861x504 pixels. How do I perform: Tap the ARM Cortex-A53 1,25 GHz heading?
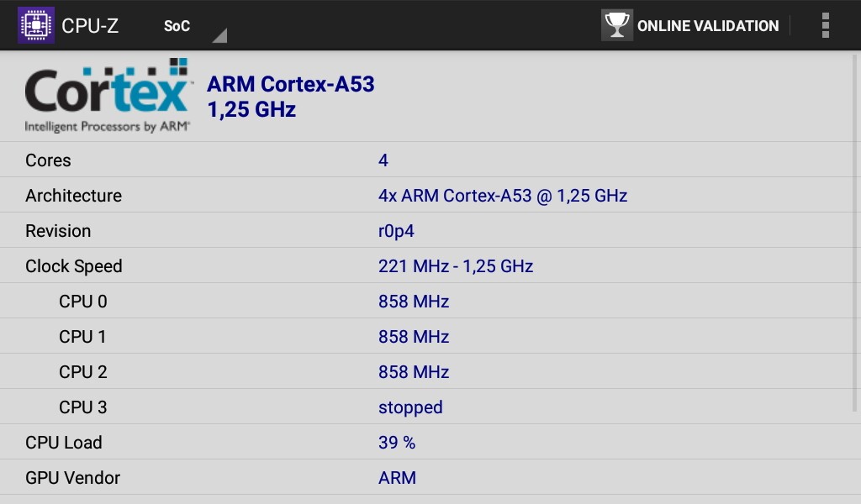click(x=290, y=97)
